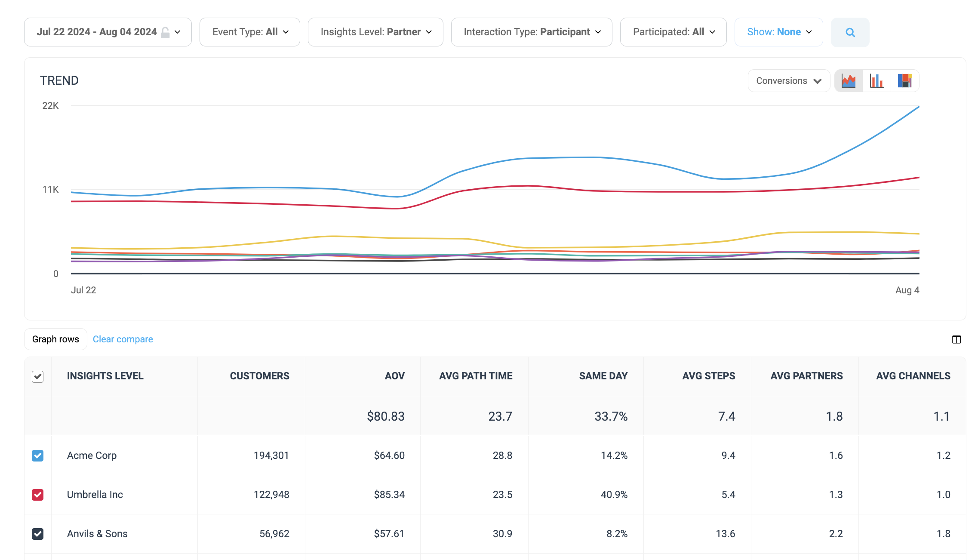Open the Show None dropdown
This screenshot has width=978, height=560.
pos(779,32)
